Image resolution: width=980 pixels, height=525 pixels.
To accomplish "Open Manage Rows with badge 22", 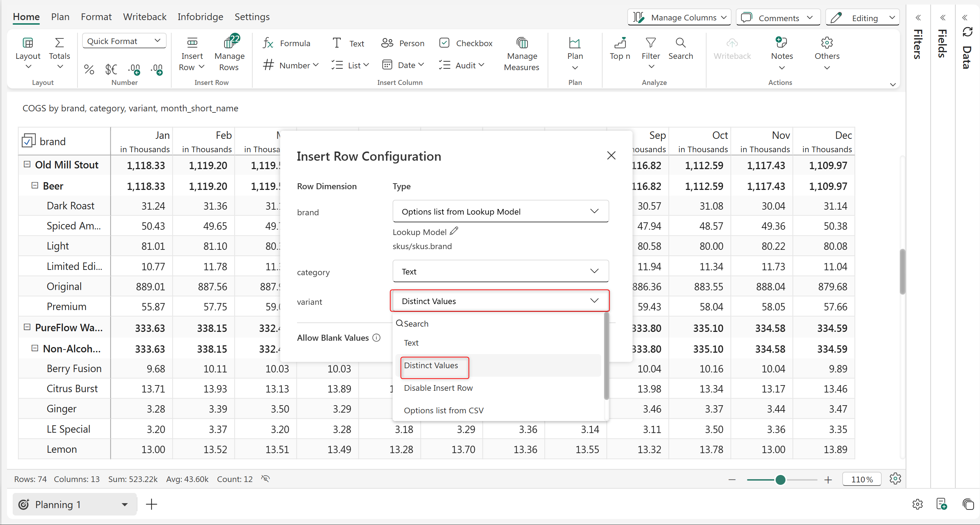I will (x=229, y=43).
